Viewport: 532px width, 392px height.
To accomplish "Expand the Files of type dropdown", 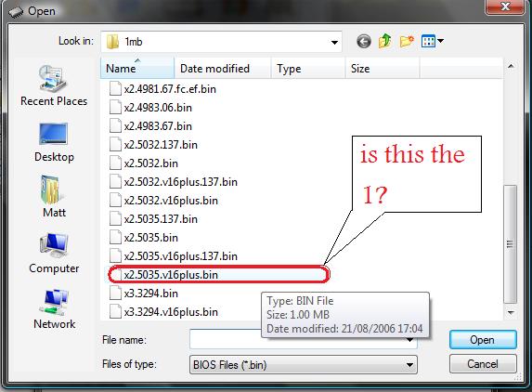I will (409, 365).
